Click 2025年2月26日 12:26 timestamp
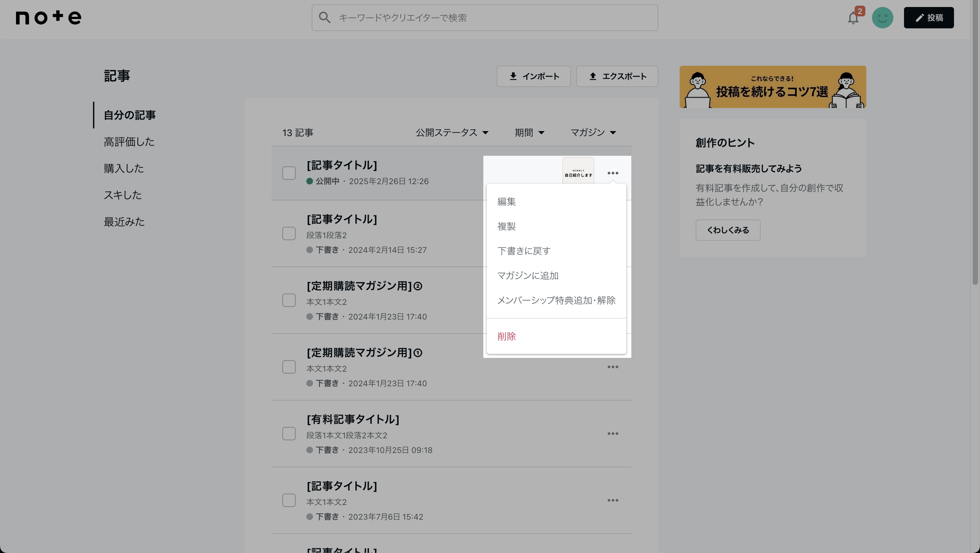Image resolution: width=980 pixels, height=553 pixels. (x=389, y=181)
